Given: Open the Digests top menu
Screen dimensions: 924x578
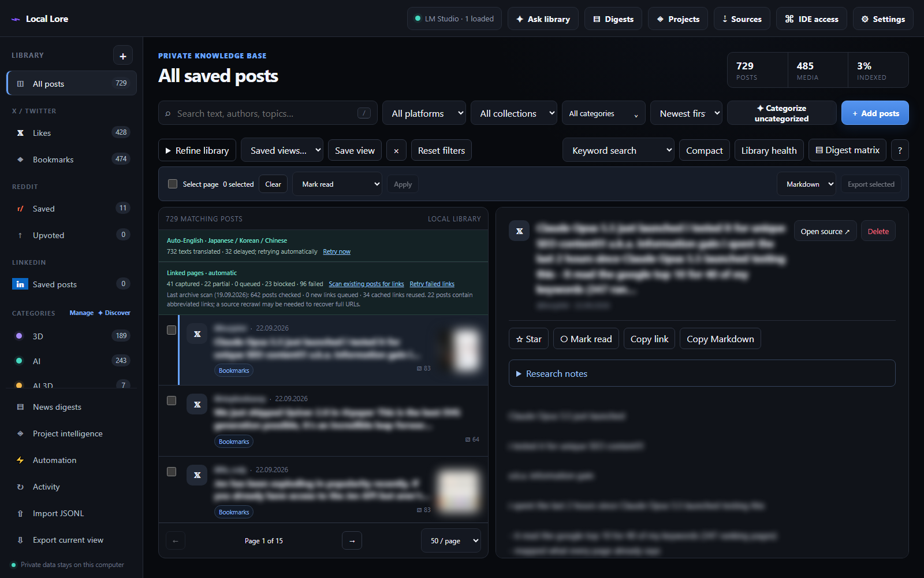Looking at the screenshot, I should [613, 18].
